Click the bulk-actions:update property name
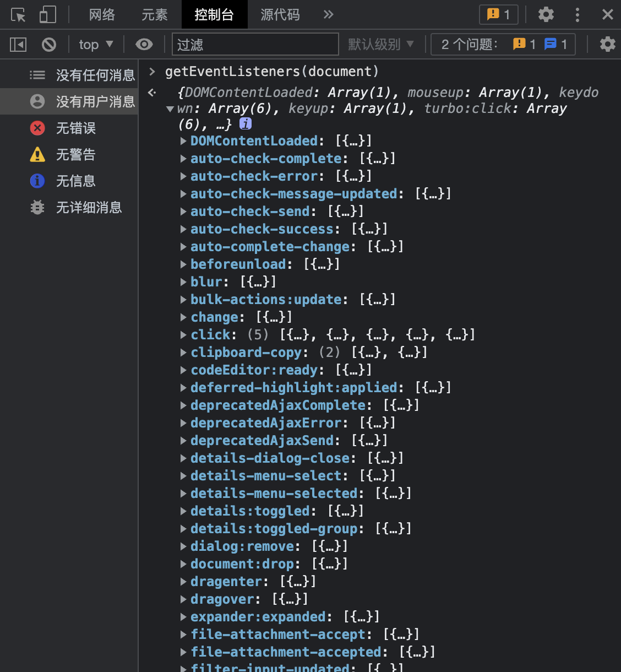 pyautogui.click(x=266, y=300)
